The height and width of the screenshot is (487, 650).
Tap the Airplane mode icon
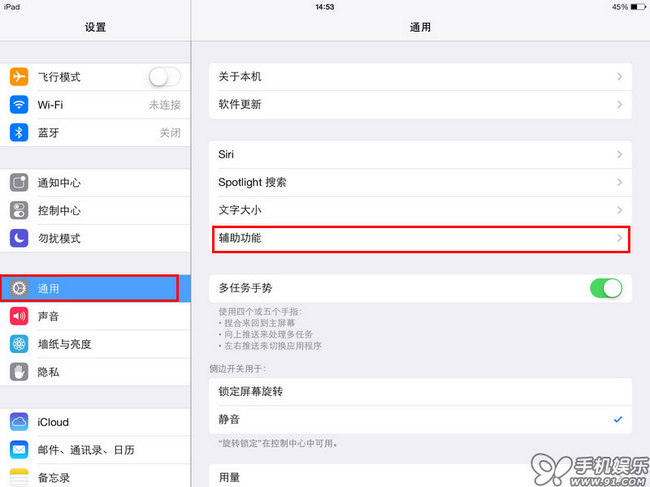(x=19, y=77)
